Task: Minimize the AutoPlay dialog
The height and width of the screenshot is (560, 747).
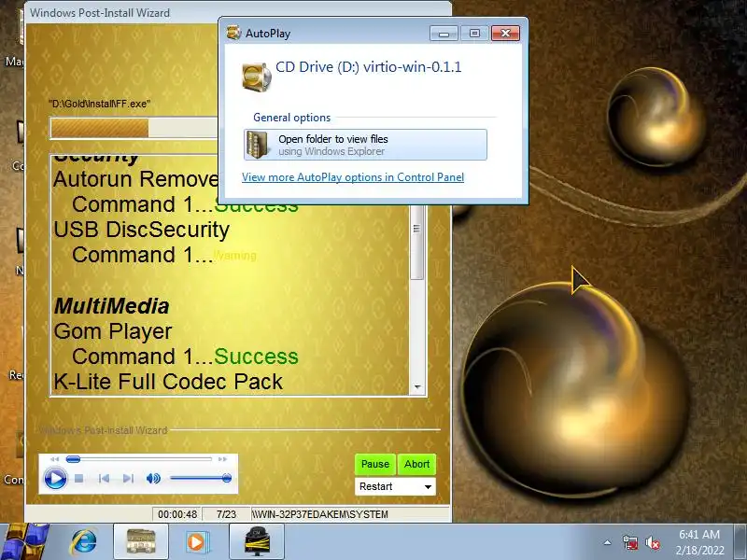Action: pos(444,33)
